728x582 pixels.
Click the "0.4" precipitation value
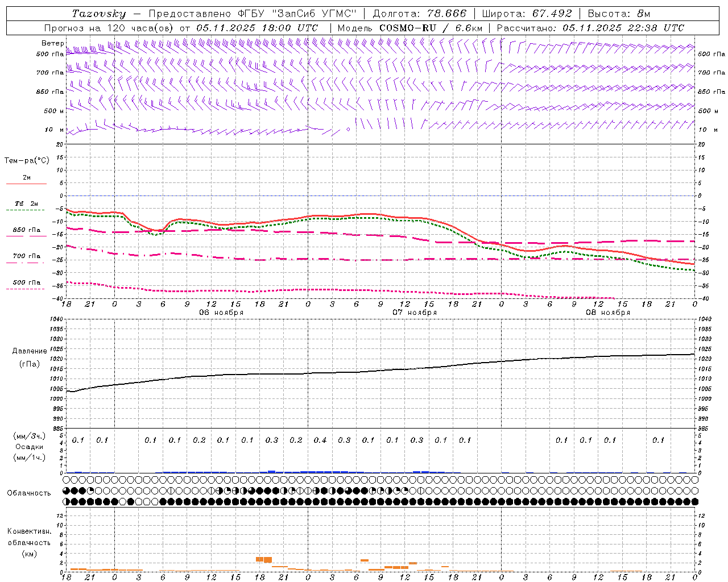point(320,440)
